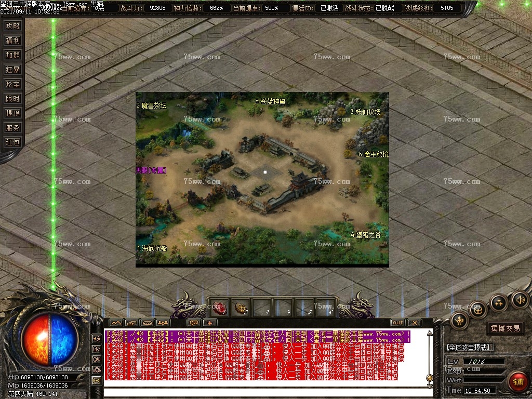
Task: Open the 珍宝 treasure menu
Action: (x=12, y=84)
